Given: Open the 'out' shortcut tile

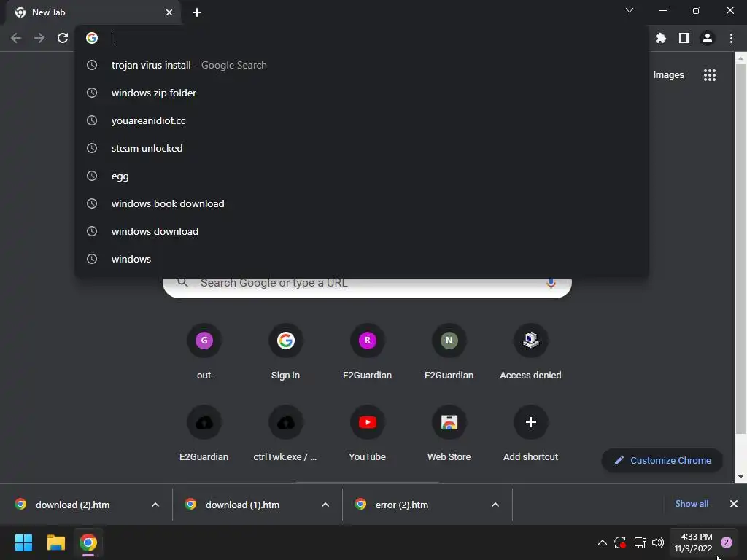Looking at the screenshot, I should tap(204, 352).
